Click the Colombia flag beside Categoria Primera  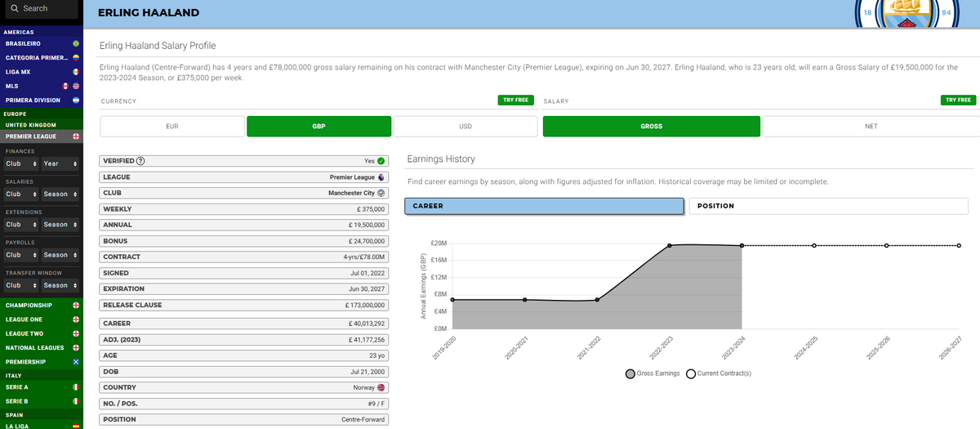click(76, 57)
